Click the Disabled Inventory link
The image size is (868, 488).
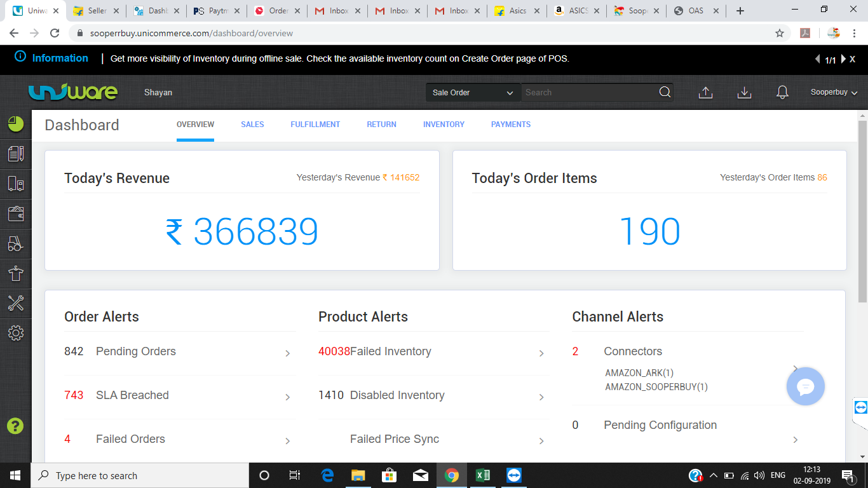(397, 395)
